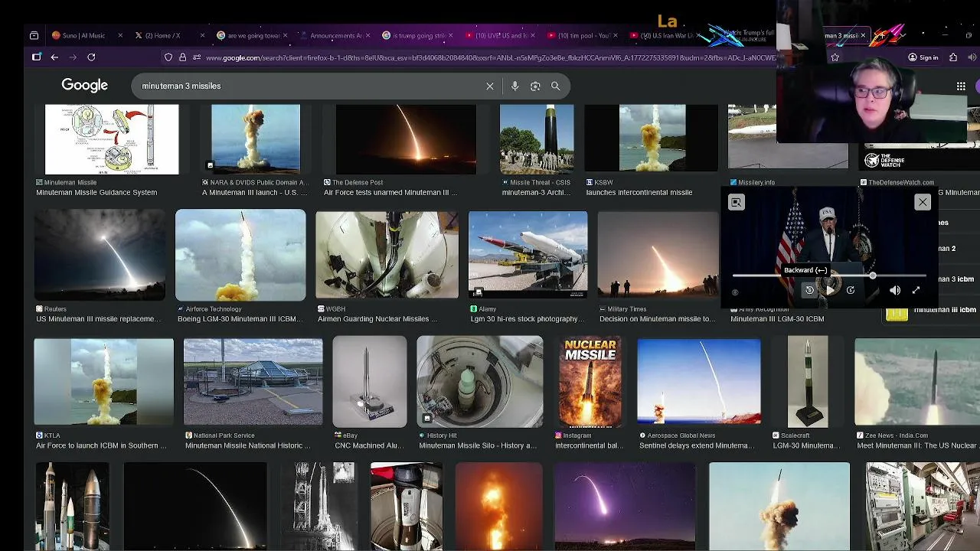Switch to the (10) tim pool YouTube tab
980x551 pixels.
tap(580, 35)
